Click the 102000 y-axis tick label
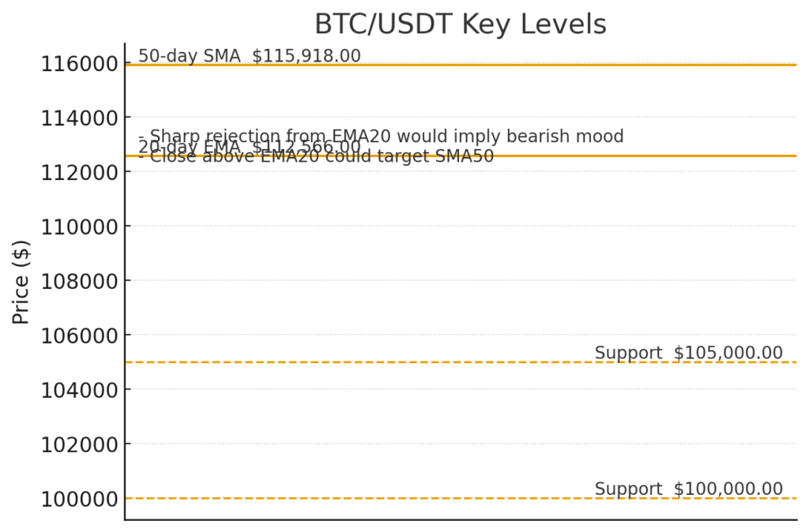 (80, 444)
